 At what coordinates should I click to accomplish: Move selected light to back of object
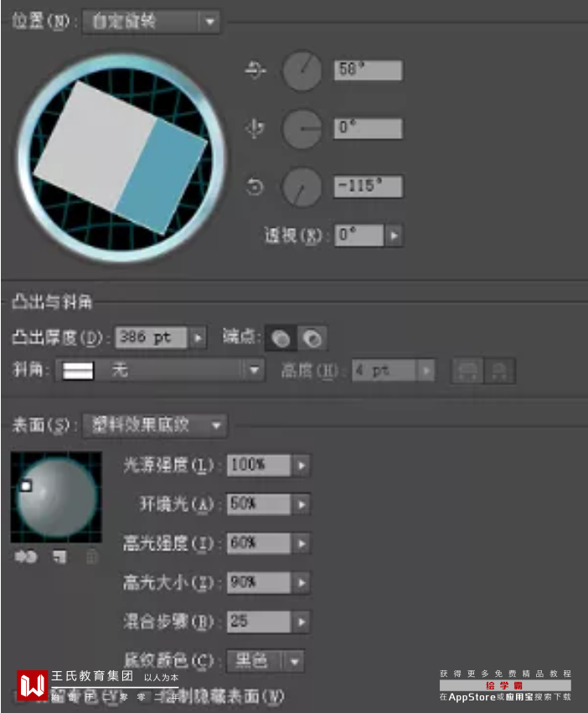click(x=25, y=556)
